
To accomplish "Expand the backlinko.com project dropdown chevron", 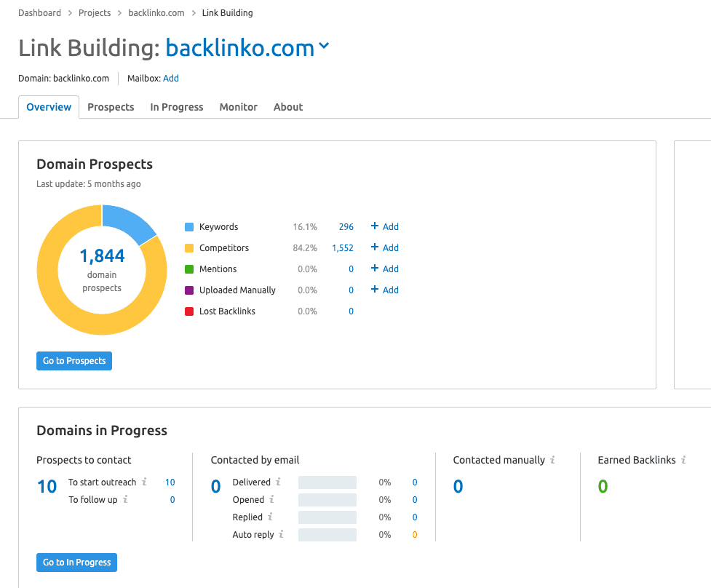I will click(324, 47).
